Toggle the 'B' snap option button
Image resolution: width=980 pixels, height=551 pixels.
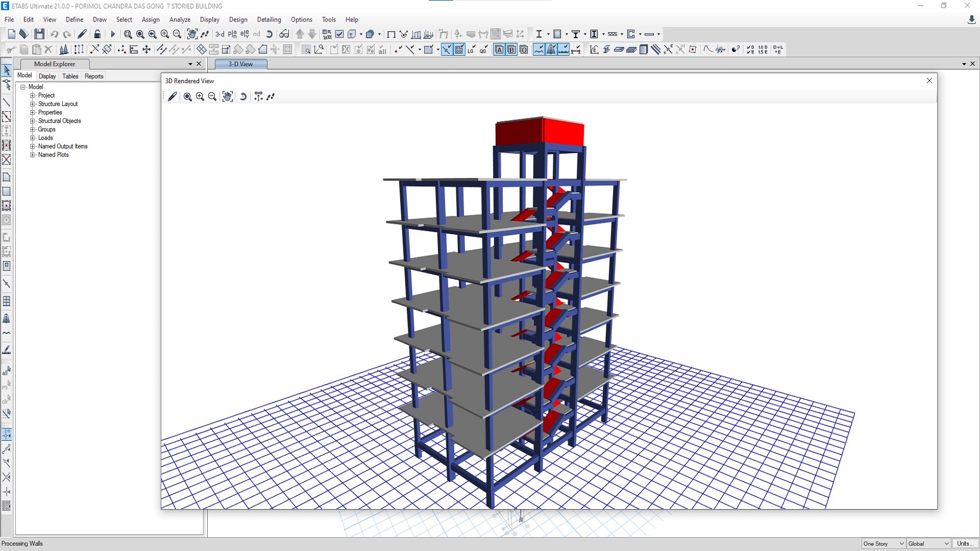511,49
